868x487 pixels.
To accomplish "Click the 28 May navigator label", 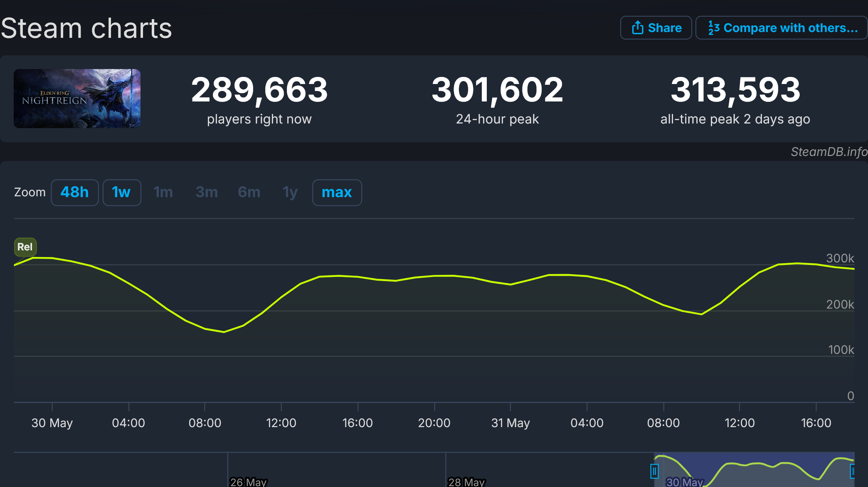I will tap(466, 482).
